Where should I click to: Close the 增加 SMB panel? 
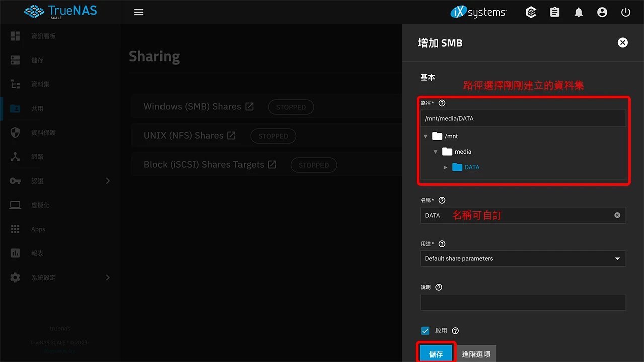tap(623, 43)
